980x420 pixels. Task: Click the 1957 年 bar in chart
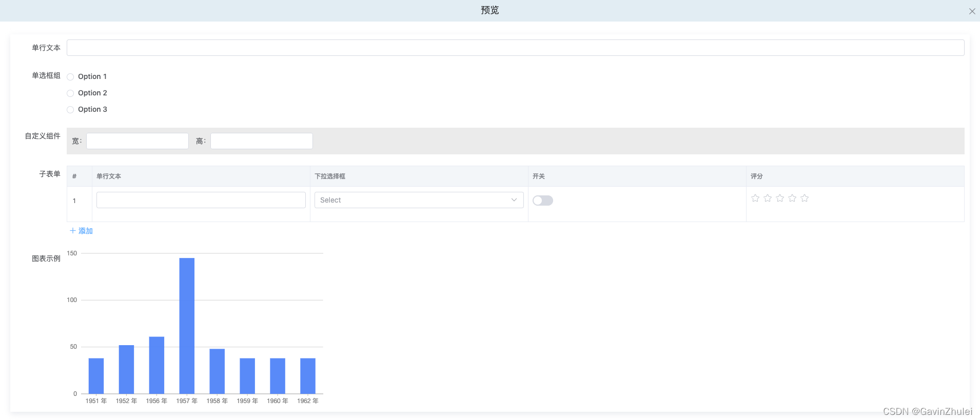187,326
